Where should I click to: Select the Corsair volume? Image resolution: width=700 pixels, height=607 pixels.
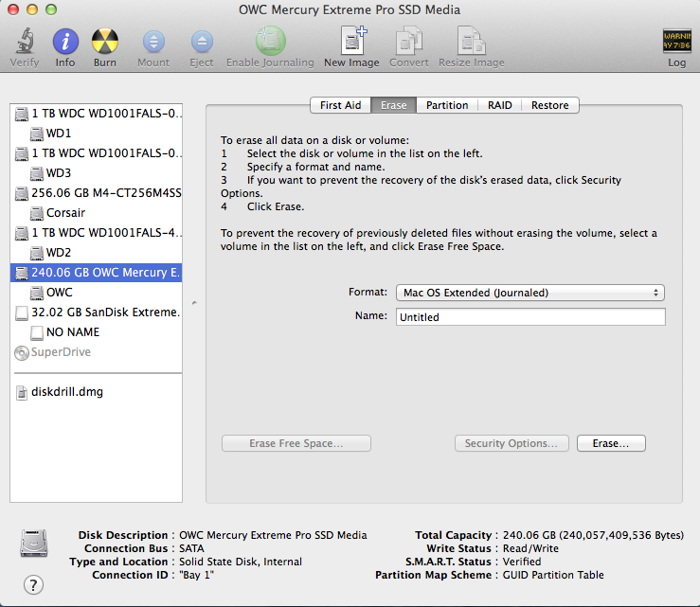96,213
